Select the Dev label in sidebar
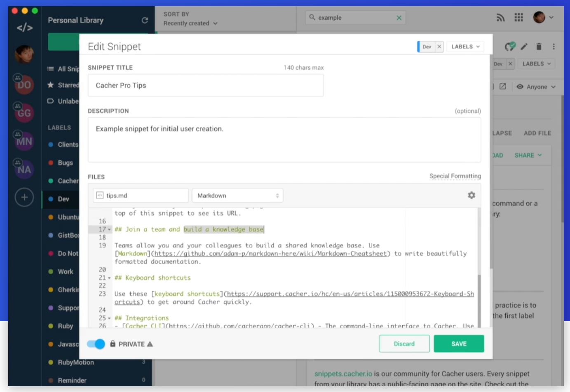Viewport: 570px width, 392px height. 63,199
